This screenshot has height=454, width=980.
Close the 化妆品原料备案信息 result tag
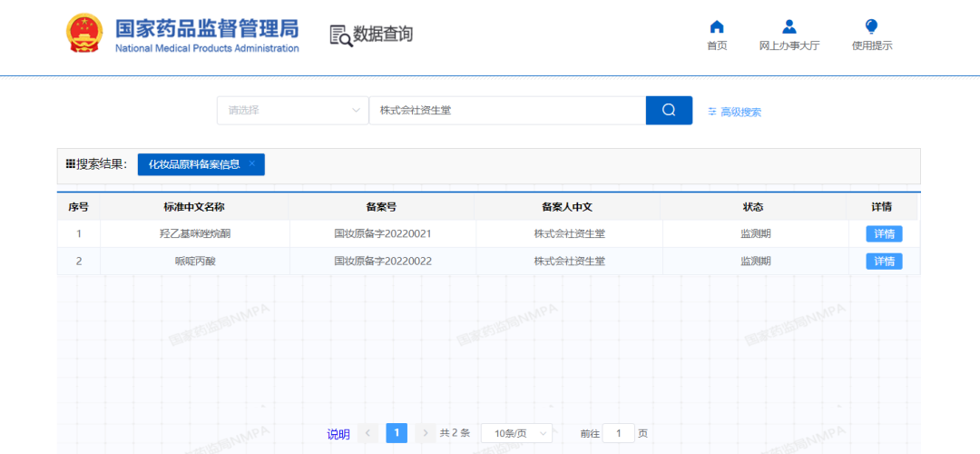pos(252,164)
